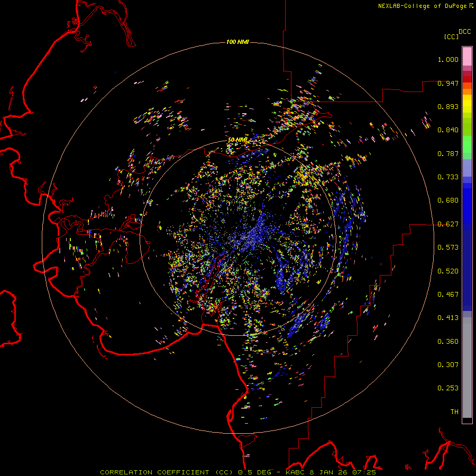Click the NEXLAB-College of DuPage title text
Screen dimensions: 476x476
pos(423,6)
